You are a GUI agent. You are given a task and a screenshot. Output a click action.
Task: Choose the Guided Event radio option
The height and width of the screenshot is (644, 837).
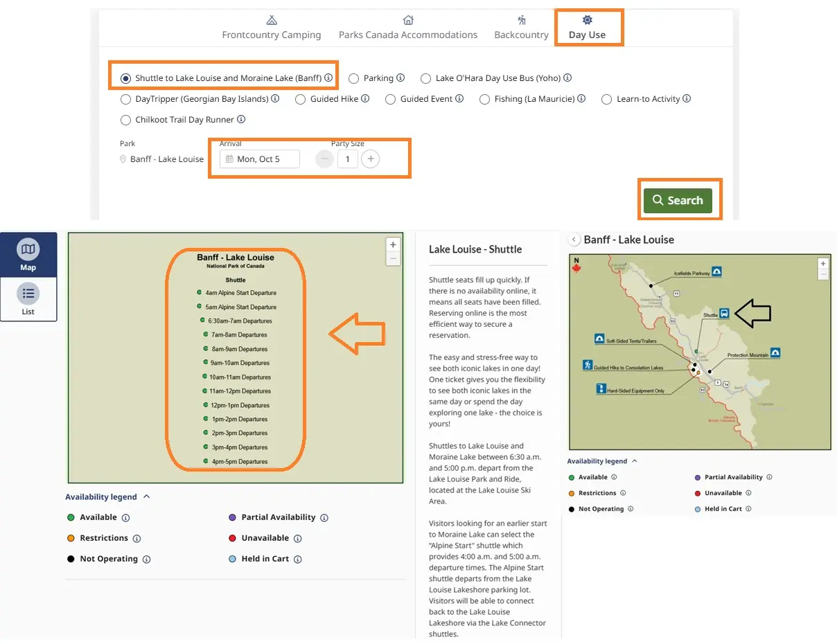[x=391, y=99]
